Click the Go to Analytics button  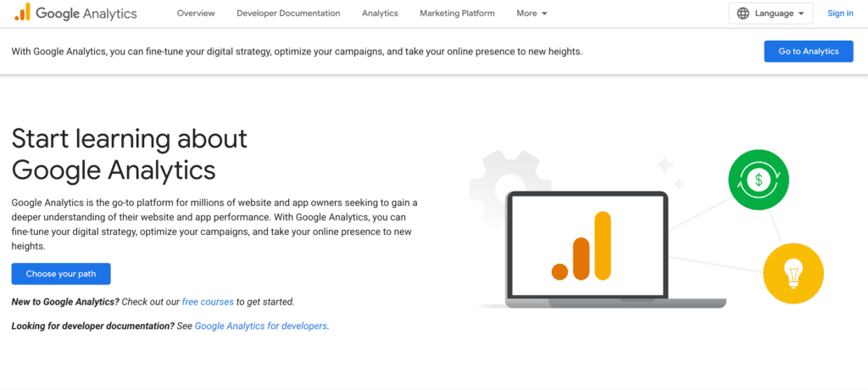(808, 52)
